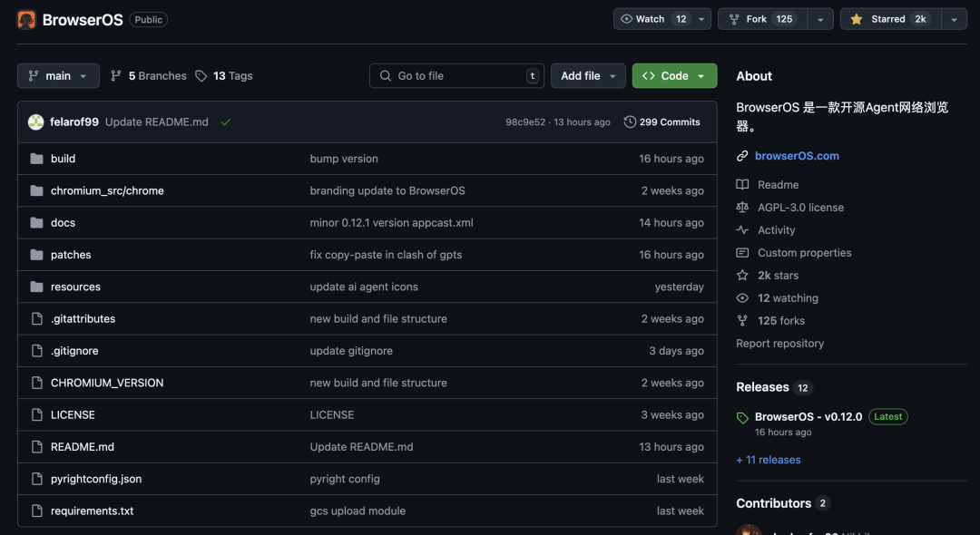Show the + 11 releases link
This screenshot has width=980, height=535.
click(x=769, y=460)
